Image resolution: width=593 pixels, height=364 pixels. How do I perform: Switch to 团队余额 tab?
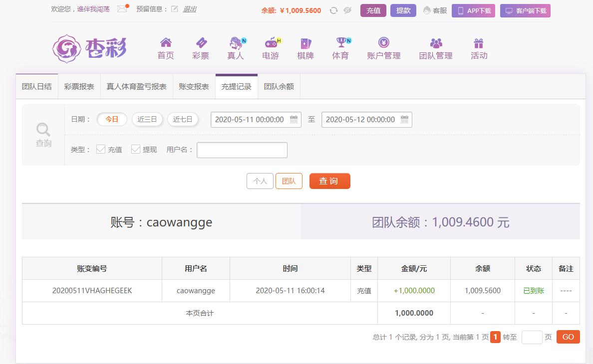pos(279,86)
